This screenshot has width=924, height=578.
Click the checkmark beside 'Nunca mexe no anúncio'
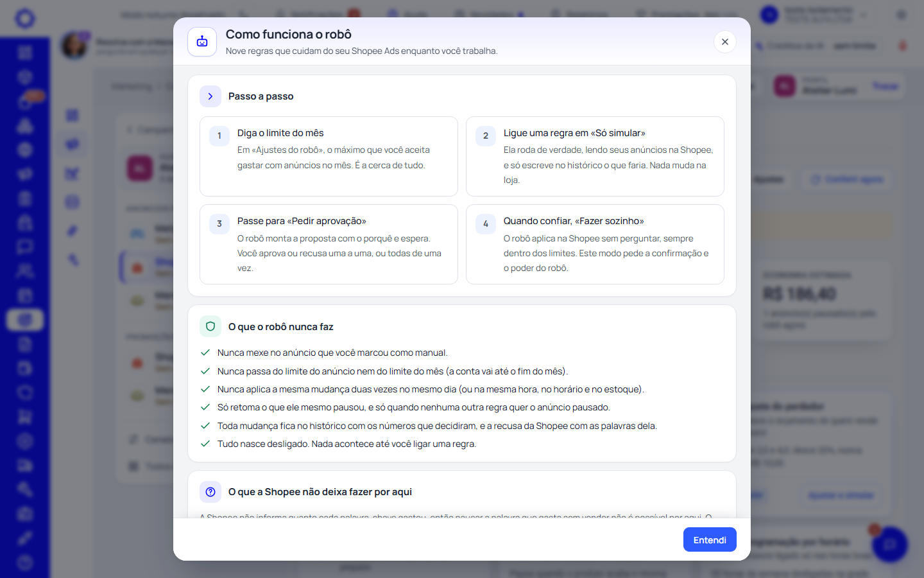[x=205, y=353]
